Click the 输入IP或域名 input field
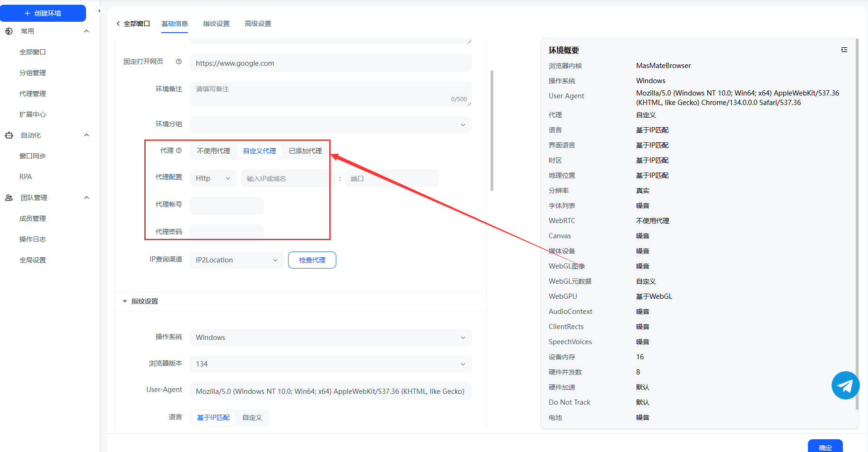868x452 pixels. pos(285,178)
